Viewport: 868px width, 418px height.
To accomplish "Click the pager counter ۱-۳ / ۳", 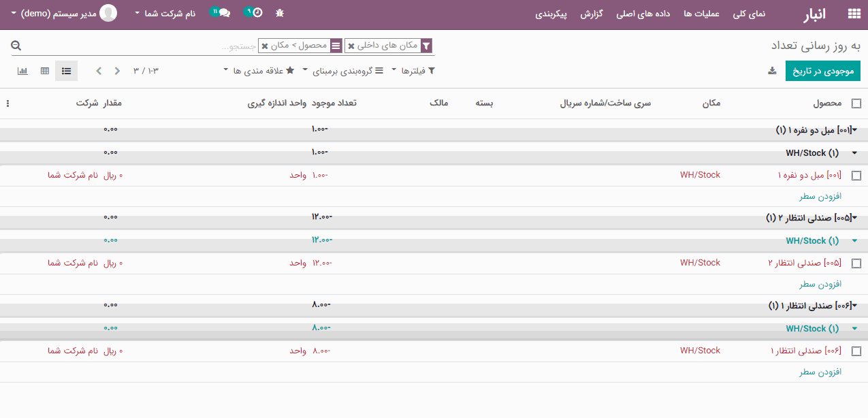I will (x=146, y=71).
